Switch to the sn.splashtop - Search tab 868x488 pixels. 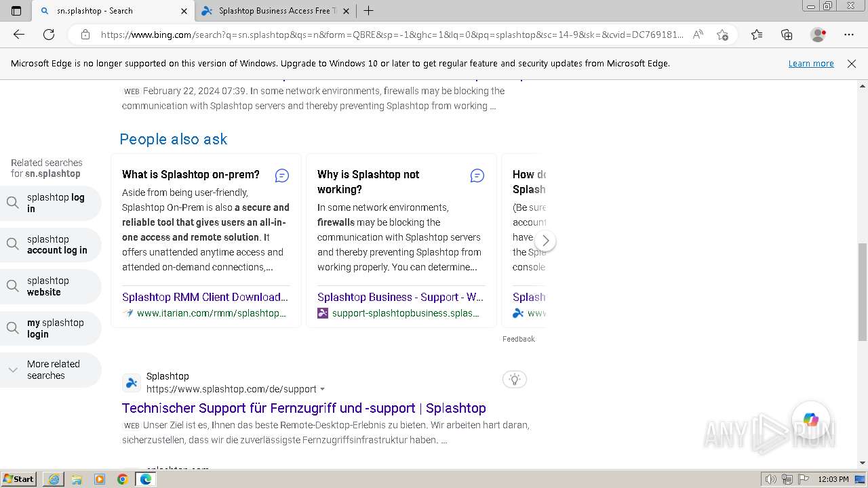coord(113,11)
